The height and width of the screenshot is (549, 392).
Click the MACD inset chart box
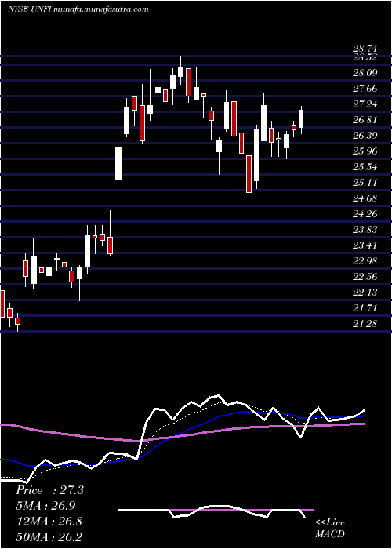tap(216, 510)
